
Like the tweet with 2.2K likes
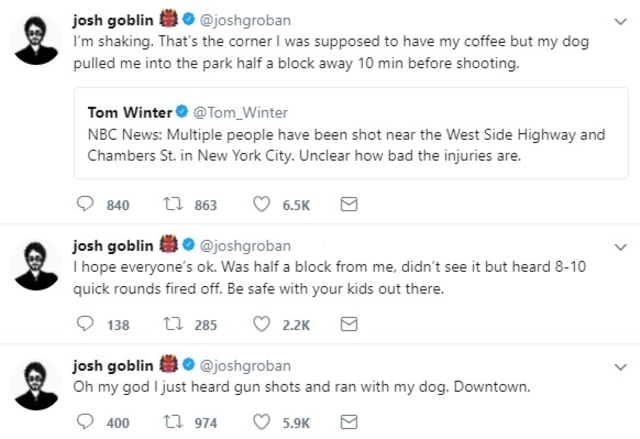tap(262, 324)
